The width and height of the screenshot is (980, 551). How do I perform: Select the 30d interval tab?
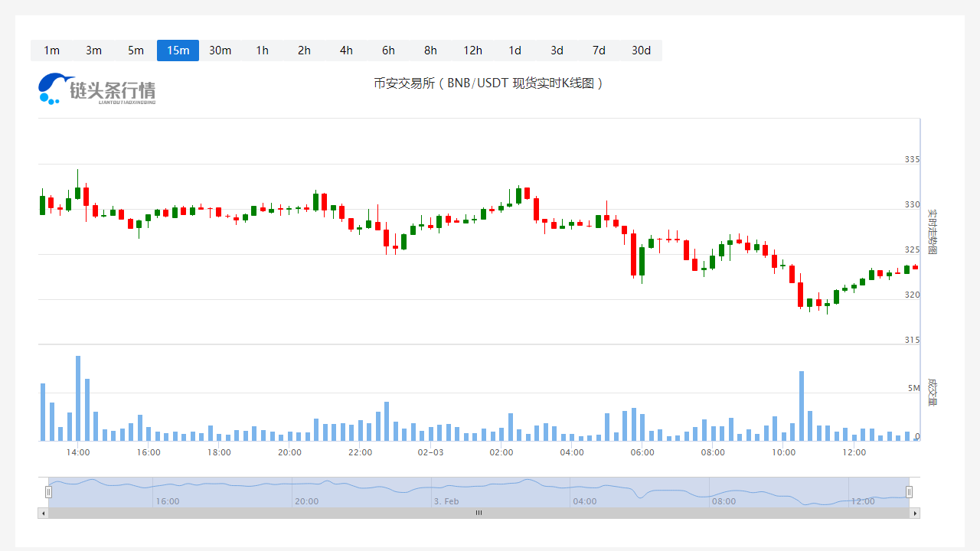pyautogui.click(x=641, y=51)
